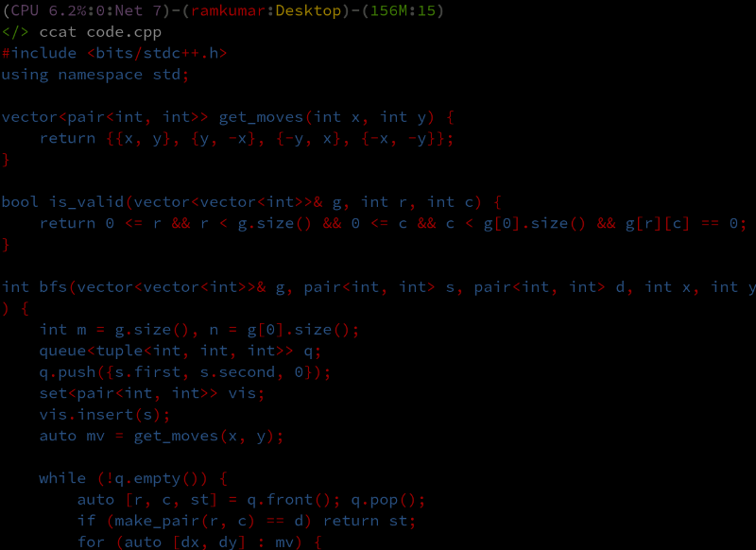Click 'queue' in the tuple queue declaration

[62, 352]
